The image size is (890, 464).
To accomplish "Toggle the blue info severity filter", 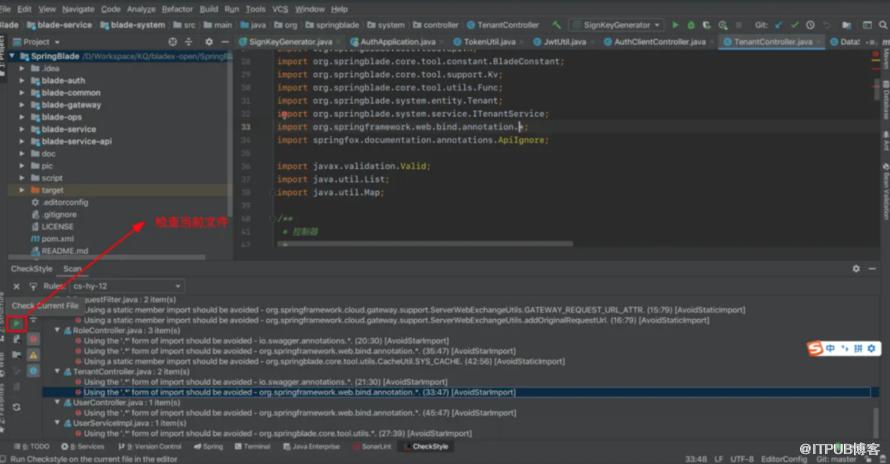I will 33,370.
